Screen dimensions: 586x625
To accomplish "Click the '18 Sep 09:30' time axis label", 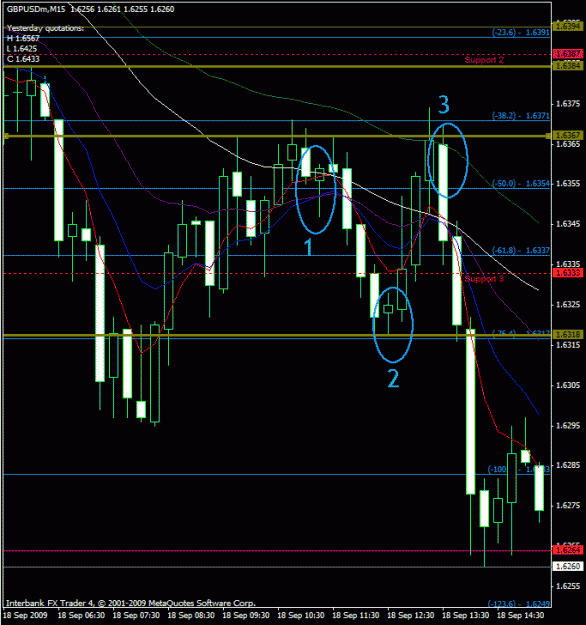I will pos(246,615).
